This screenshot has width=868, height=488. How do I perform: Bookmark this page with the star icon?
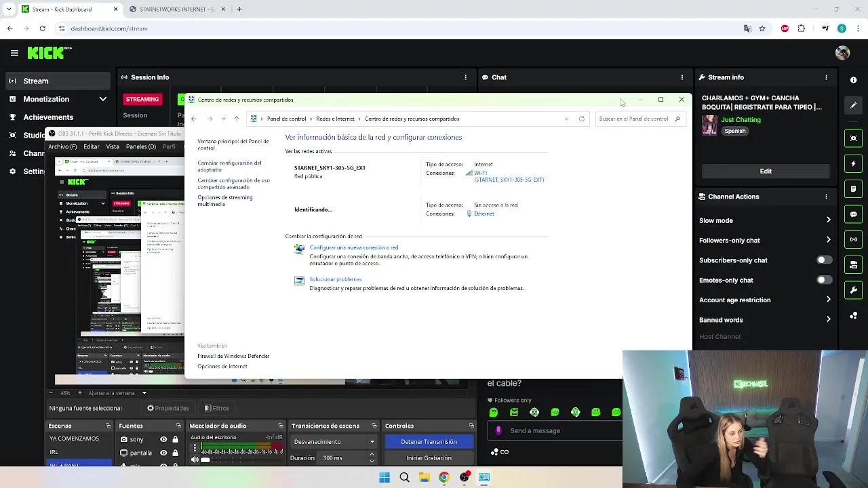pos(762,28)
